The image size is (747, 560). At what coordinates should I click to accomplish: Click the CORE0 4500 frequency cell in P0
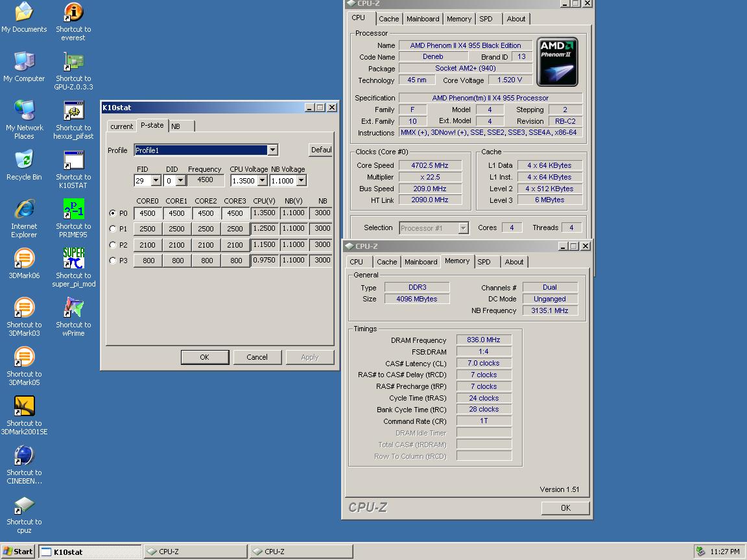[148, 213]
